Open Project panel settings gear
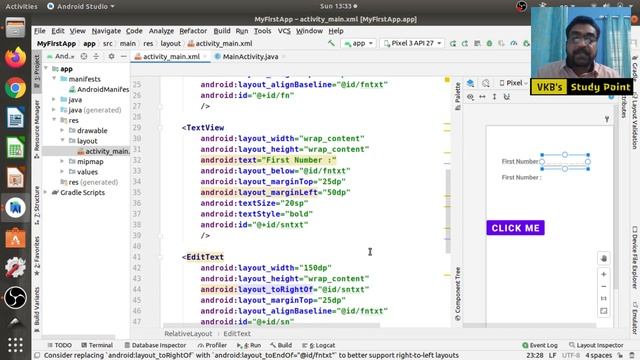The height and width of the screenshot is (360, 640). [x=111, y=56]
